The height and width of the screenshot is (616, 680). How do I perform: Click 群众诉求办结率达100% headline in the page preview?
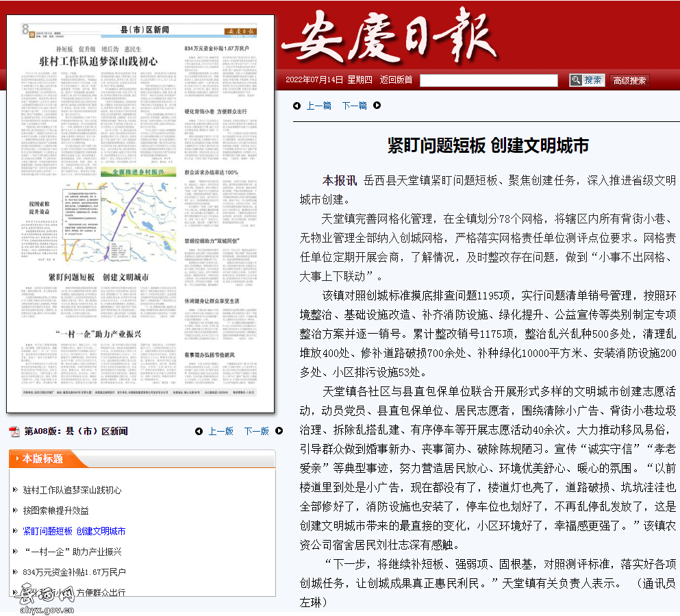click(211, 172)
